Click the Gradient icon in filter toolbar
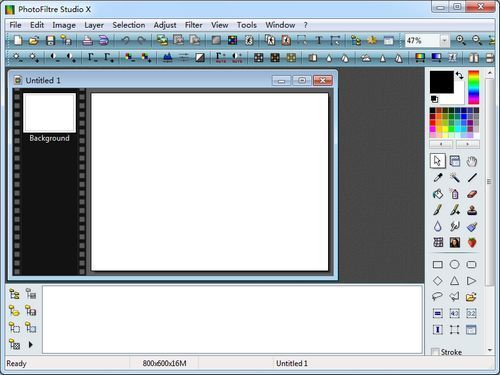Image resolution: width=500 pixels, height=375 pixels. (x=436, y=58)
